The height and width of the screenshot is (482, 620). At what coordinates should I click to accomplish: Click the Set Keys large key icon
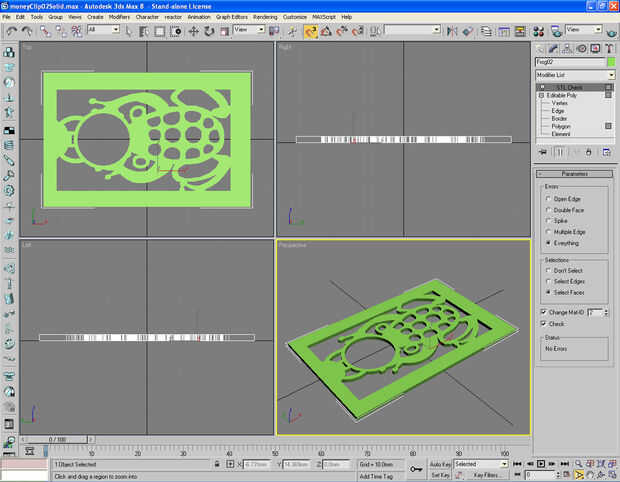(416, 469)
